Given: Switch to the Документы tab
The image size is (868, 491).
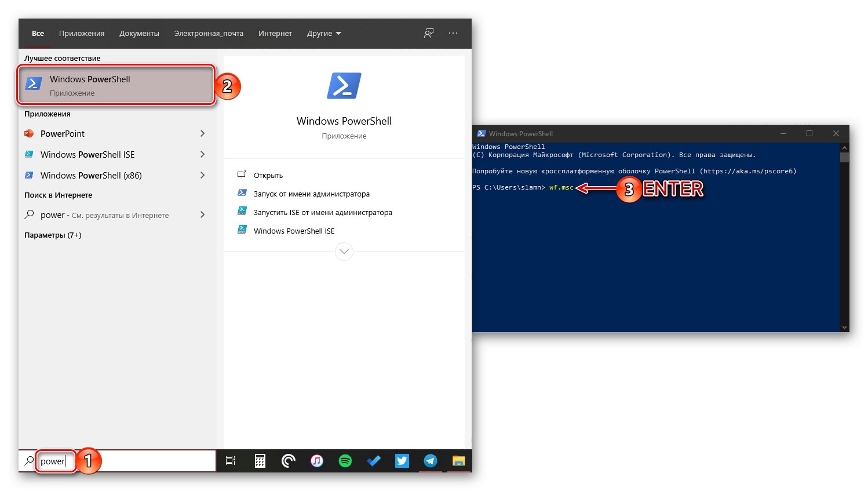Looking at the screenshot, I should pyautogui.click(x=139, y=33).
